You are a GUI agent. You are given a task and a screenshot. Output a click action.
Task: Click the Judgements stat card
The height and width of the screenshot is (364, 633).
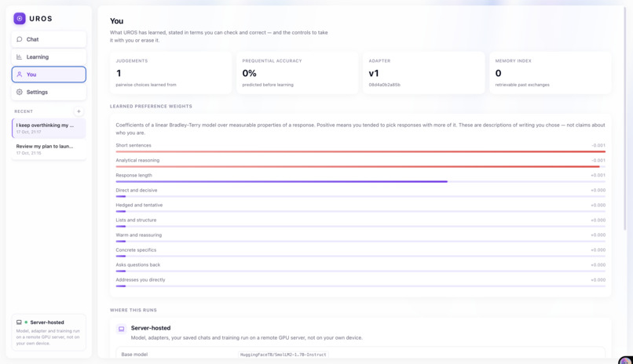click(170, 73)
